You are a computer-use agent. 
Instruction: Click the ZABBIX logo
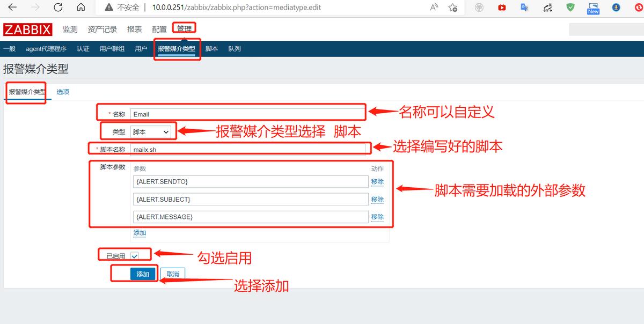pos(28,30)
